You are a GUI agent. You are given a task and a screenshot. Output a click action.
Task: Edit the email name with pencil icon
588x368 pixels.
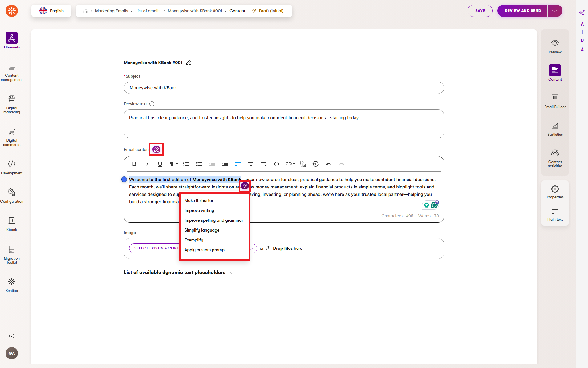(x=189, y=63)
